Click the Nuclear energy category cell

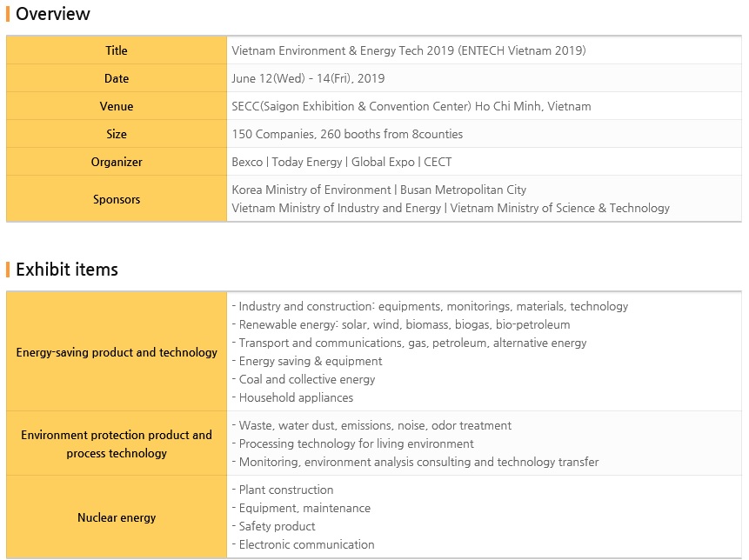coord(117,517)
